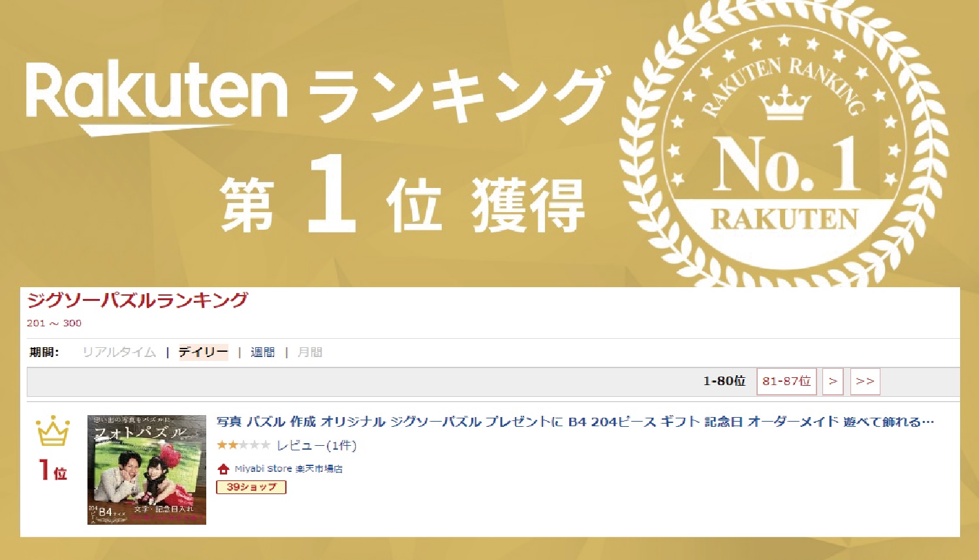Viewport: 979px width, 560px height.
Task: Open the レビュー(1件) review link
Action: tap(317, 445)
